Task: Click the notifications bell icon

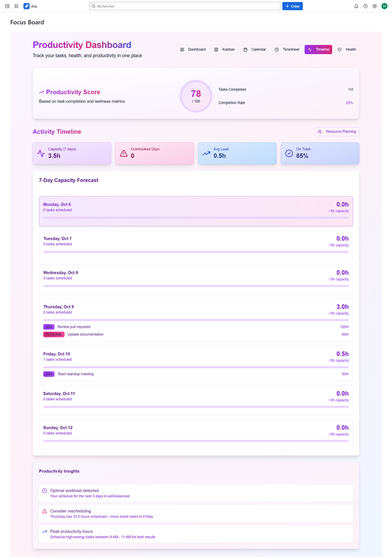Action: [356, 6]
